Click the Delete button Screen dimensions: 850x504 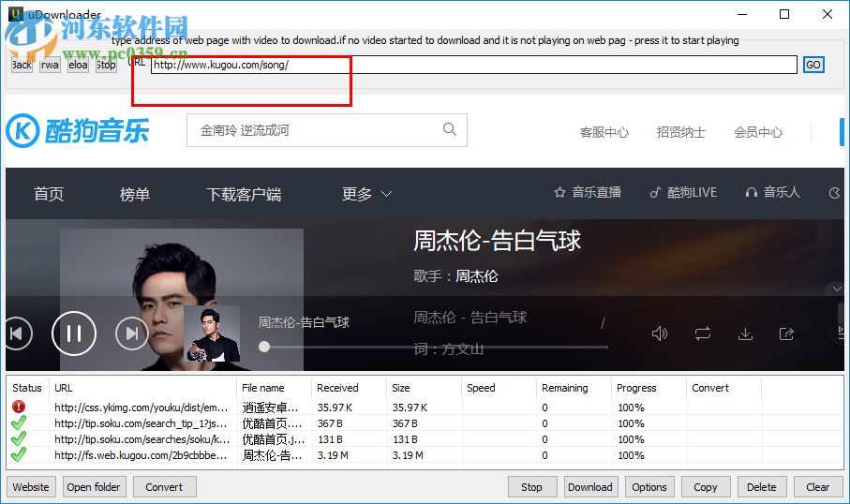(x=762, y=486)
